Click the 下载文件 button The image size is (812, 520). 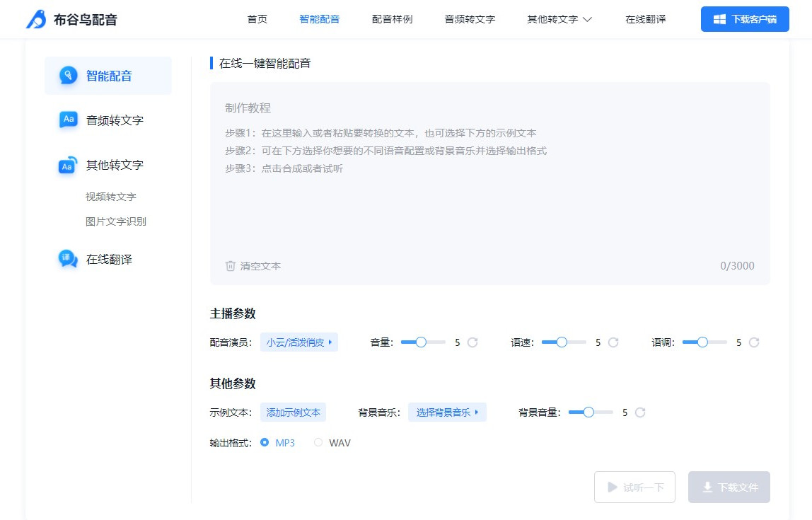click(x=729, y=487)
